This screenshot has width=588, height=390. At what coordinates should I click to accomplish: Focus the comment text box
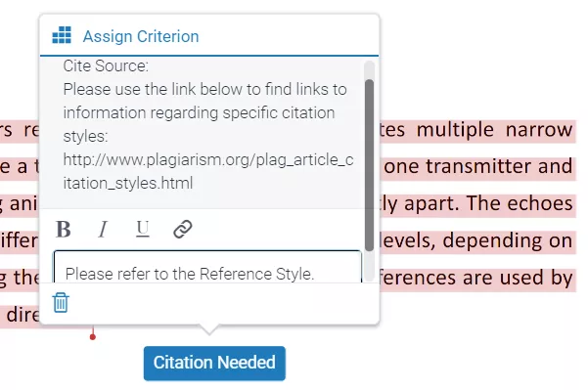(207, 267)
